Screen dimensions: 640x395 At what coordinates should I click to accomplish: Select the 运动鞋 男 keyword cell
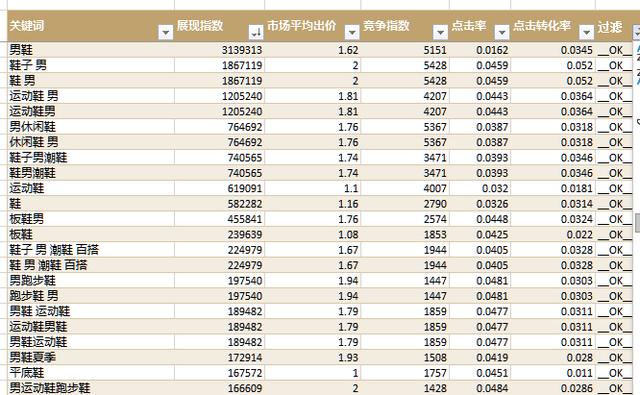91,96
